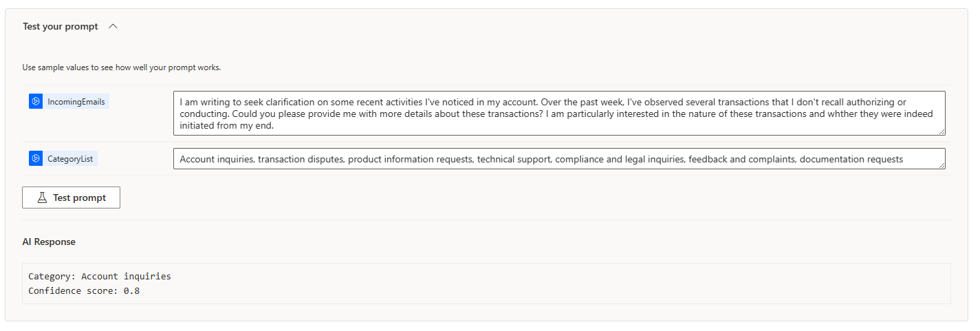980x331 pixels.
Task: Focus the CategoryList sample value field
Action: (558, 159)
